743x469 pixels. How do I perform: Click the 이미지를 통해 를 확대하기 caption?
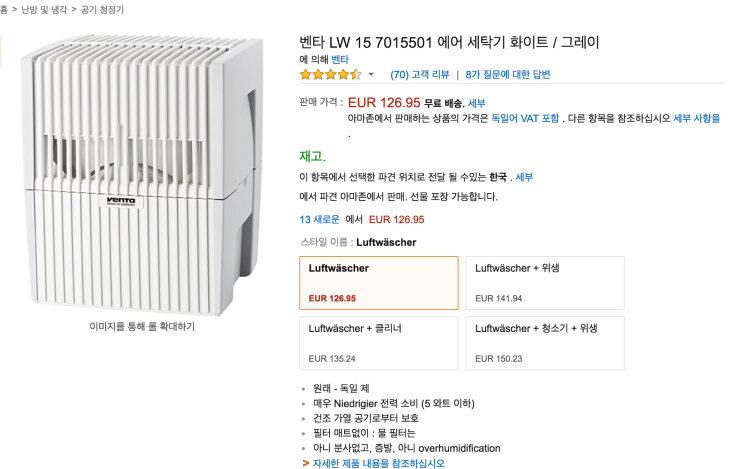tap(142, 326)
